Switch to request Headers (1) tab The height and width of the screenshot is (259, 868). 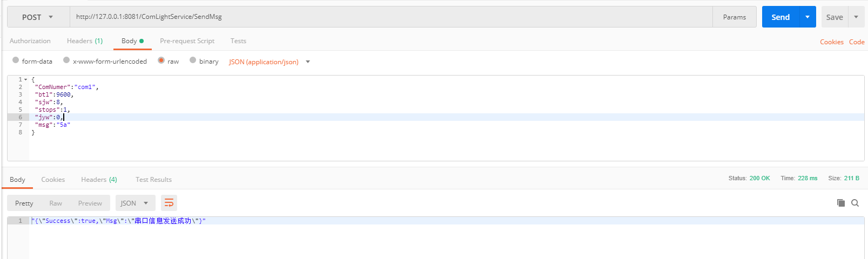point(85,41)
